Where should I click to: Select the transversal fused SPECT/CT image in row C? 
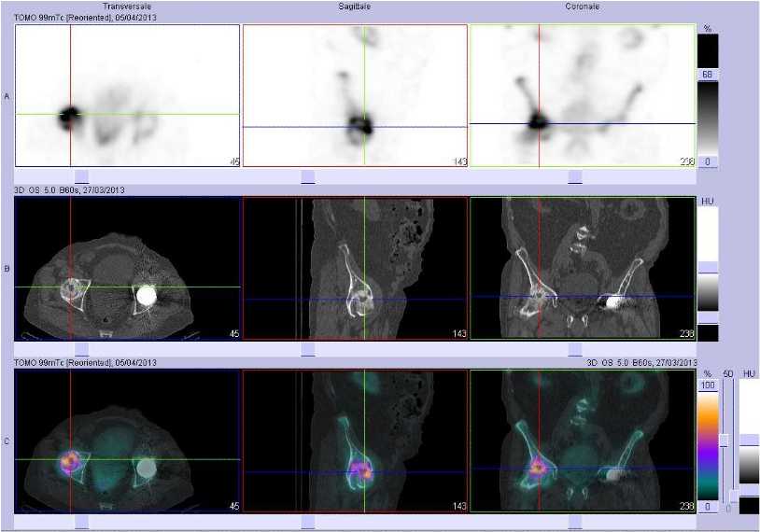(128, 441)
